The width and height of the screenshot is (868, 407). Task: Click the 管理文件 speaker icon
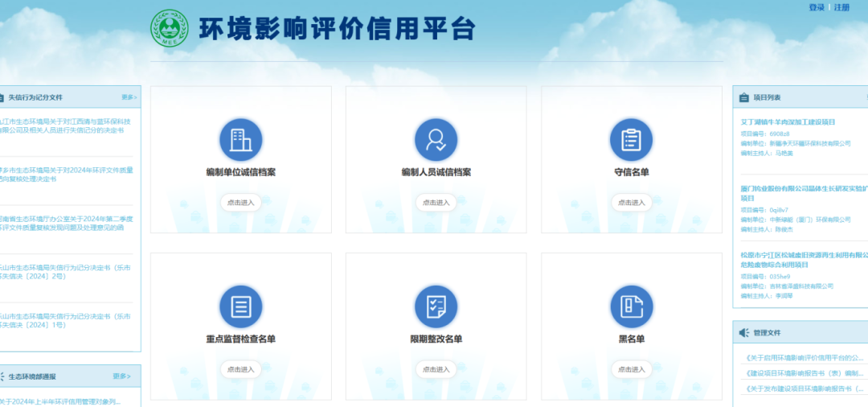point(744,333)
